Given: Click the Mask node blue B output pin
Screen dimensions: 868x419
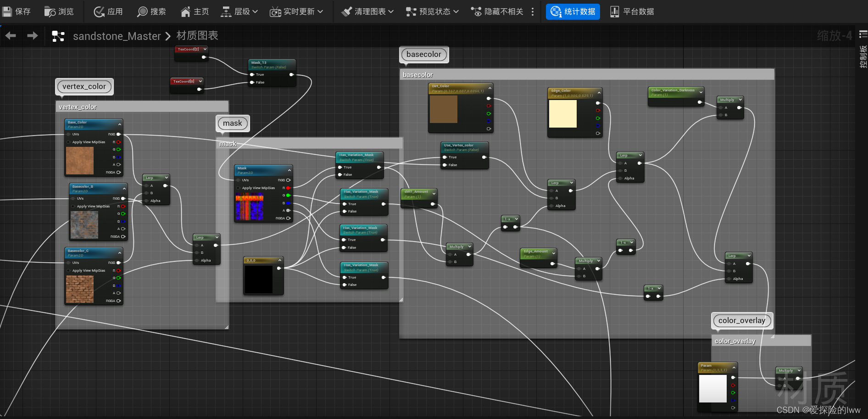Looking at the screenshot, I should click(289, 203).
